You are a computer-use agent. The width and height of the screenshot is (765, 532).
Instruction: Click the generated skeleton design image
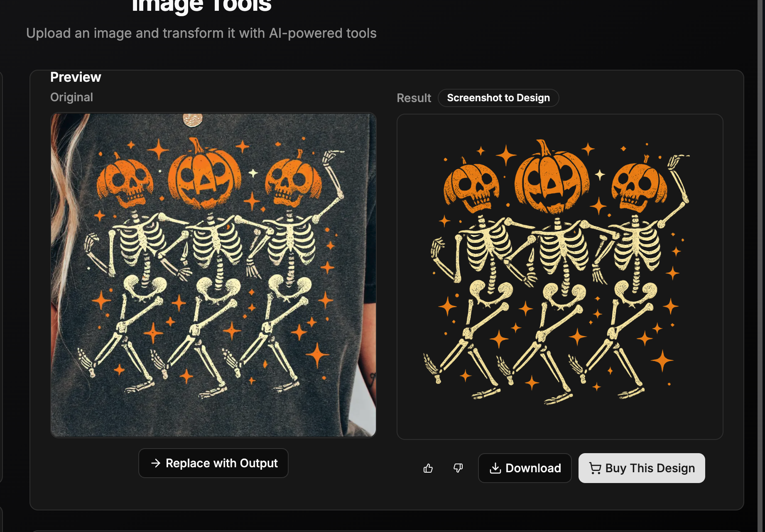click(560, 276)
